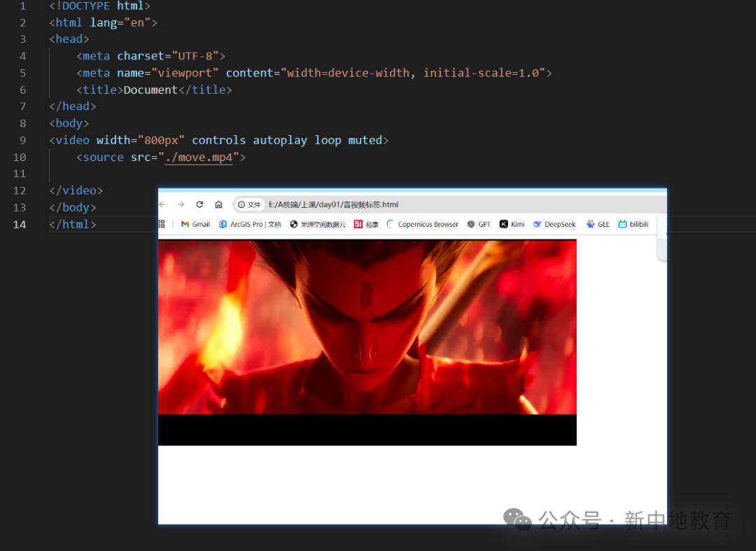The image size is (756, 551).
Task: Reload the page with the refresh icon
Action: coord(199,204)
